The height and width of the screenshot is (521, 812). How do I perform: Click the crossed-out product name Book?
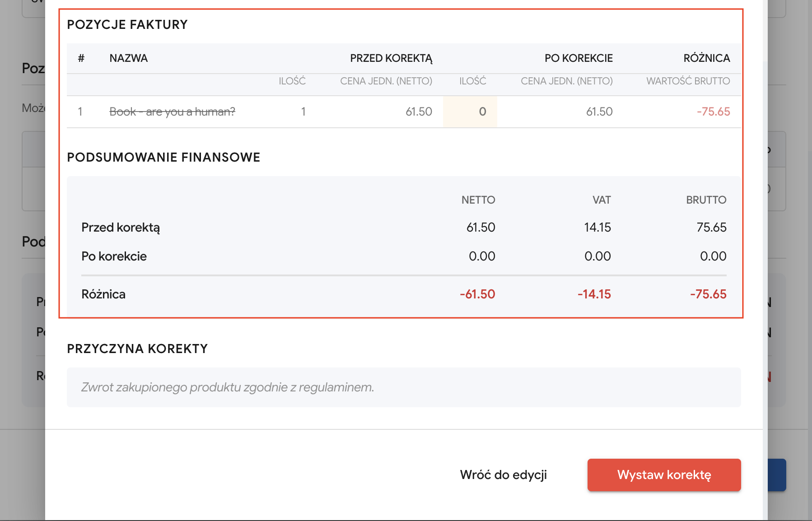[172, 112]
